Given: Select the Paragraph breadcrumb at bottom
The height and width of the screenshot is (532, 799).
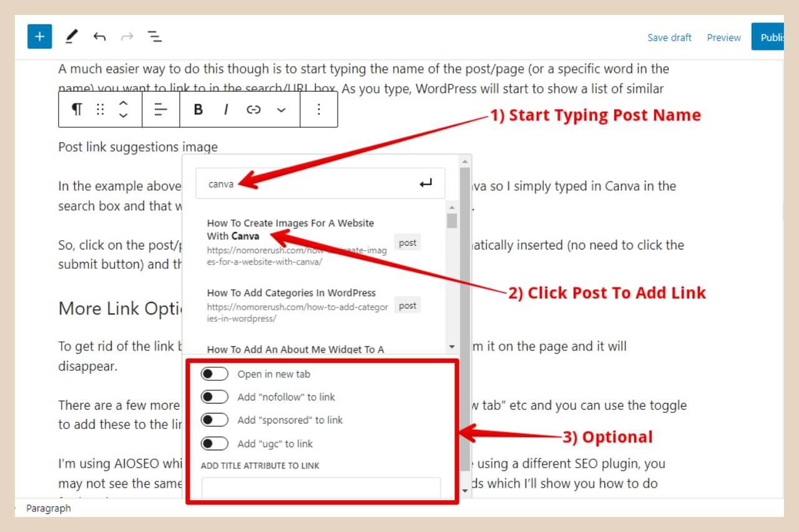Looking at the screenshot, I should point(48,508).
